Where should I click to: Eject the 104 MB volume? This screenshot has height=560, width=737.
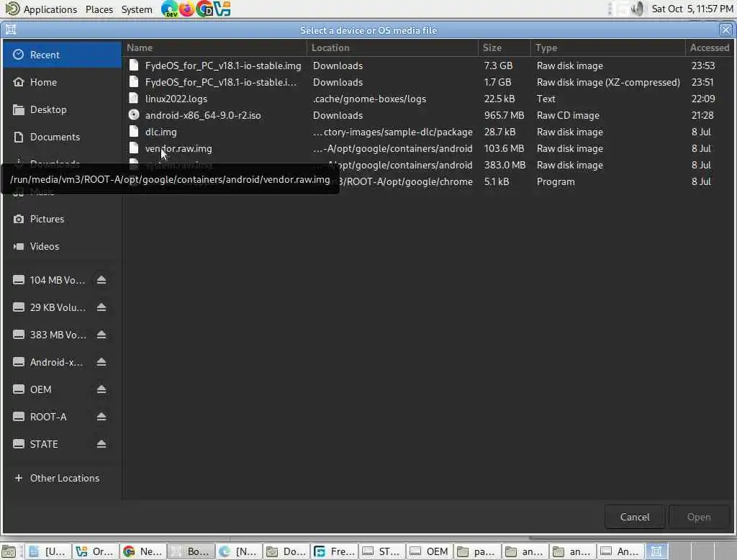[x=101, y=280]
